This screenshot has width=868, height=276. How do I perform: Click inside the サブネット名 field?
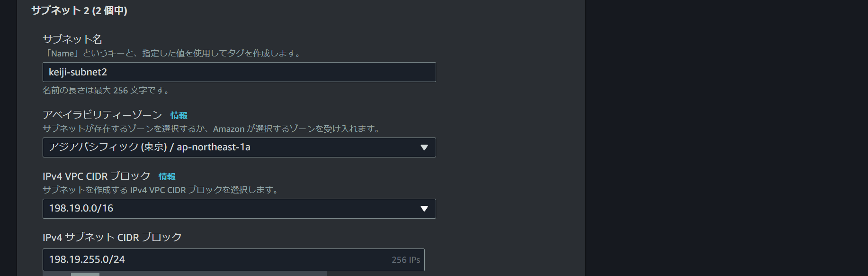[x=239, y=72]
